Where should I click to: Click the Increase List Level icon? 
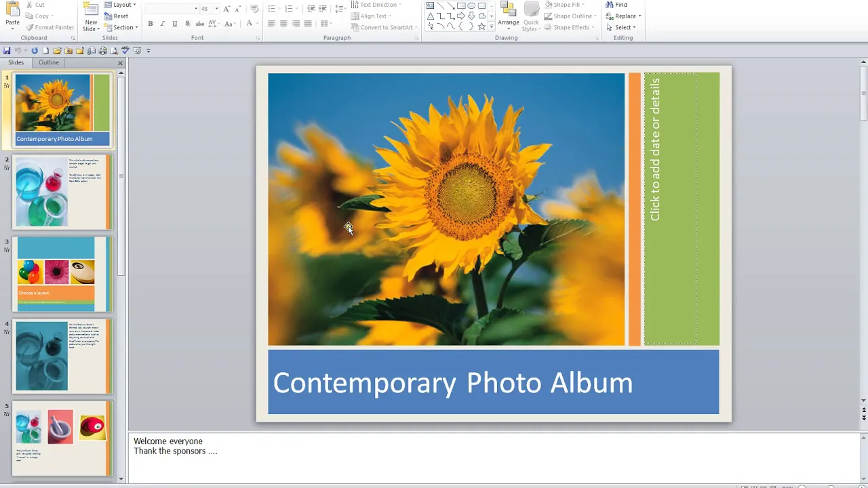[x=323, y=8]
